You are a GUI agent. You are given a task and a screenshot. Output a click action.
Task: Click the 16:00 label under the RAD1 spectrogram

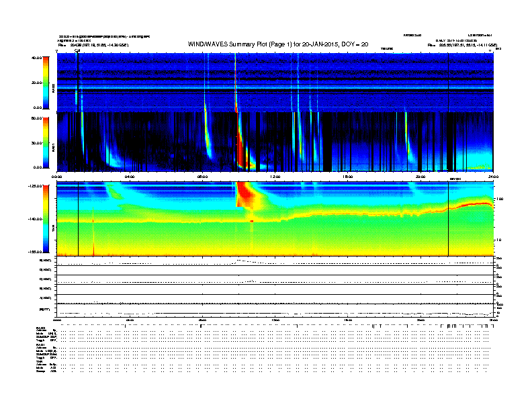(348, 177)
